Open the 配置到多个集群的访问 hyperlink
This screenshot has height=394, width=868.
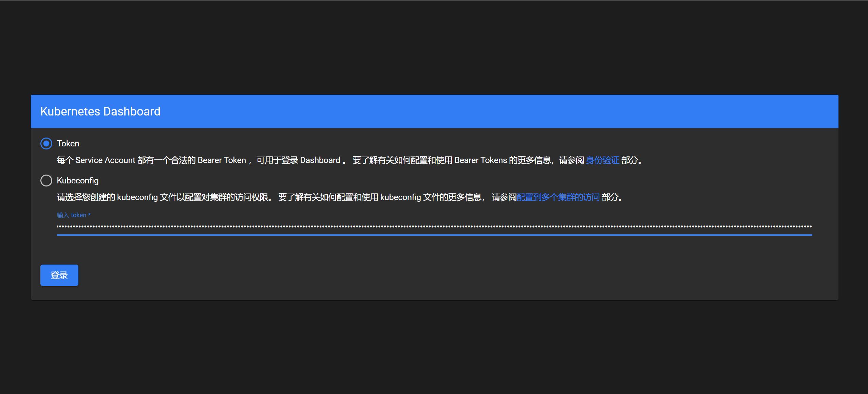tap(558, 197)
